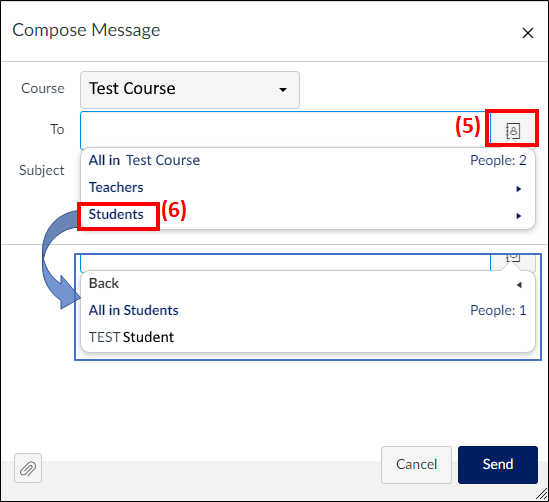The image size is (549, 502).
Task: Click the Back left-arrow icon
Action: point(519,285)
